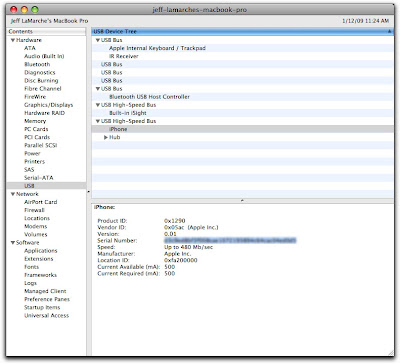400x364 pixels.
Task: Select Modems entry
Action: 36,226
